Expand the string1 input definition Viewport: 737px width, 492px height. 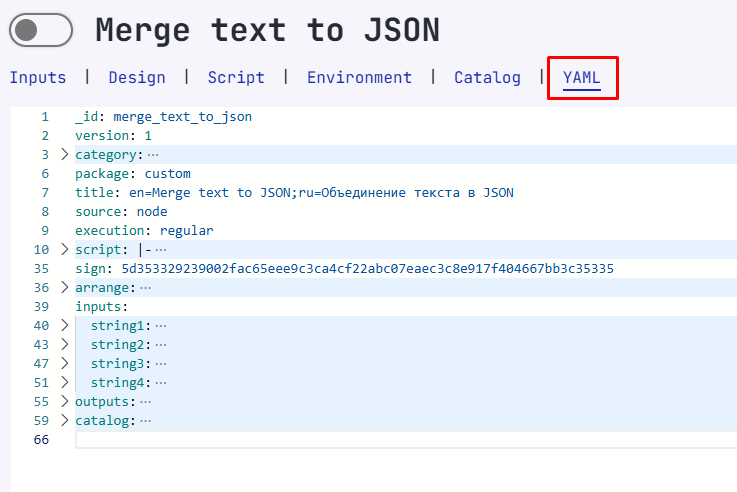pos(65,326)
